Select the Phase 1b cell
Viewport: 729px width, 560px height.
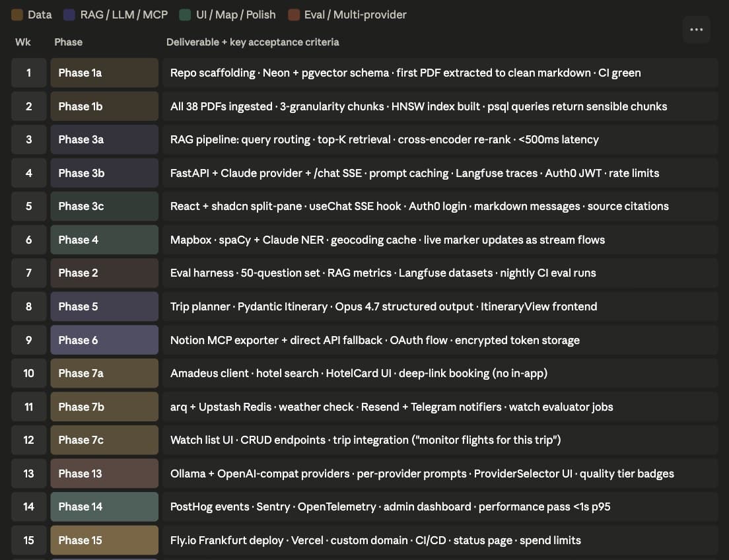(x=104, y=106)
